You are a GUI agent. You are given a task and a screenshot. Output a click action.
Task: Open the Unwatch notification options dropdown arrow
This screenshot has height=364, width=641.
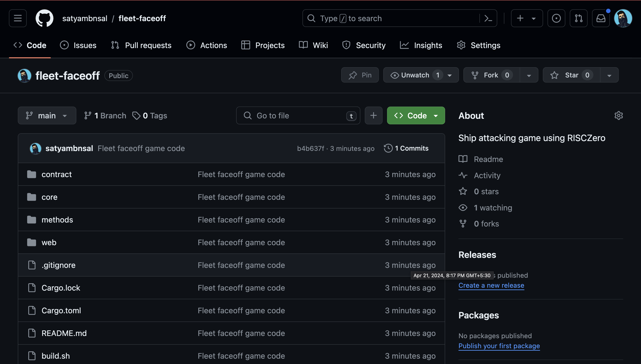click(450, 75)
